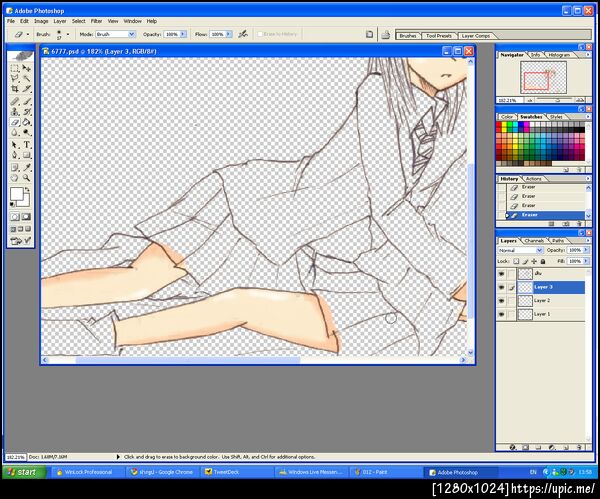Open the Brush preset picker arrow

(x=68, y=34)
